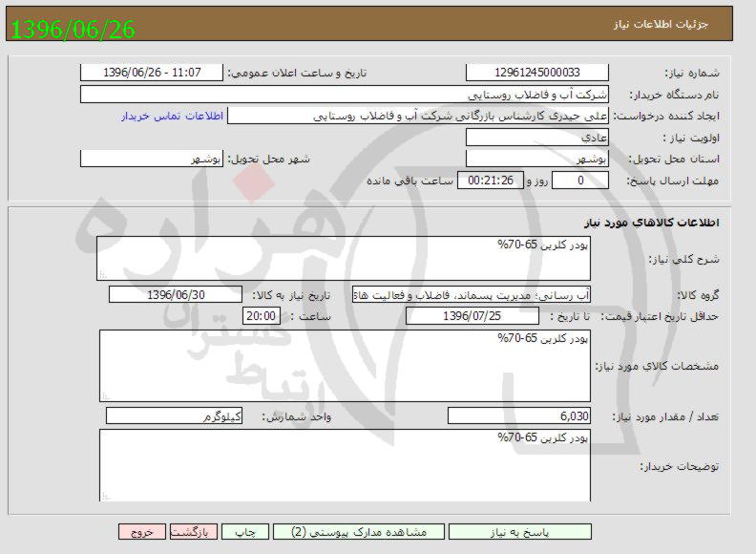Click the پاسخ به نیاز button

coord(519,532)
